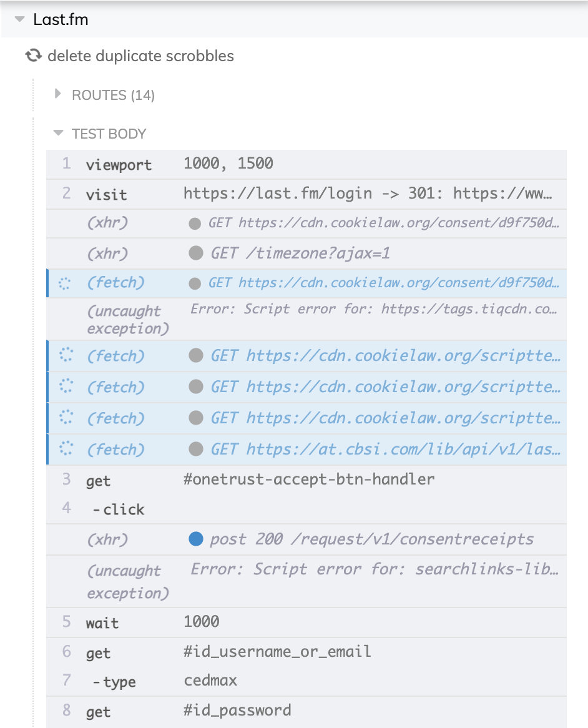The width and height of the screenshot is (588, 728).
Task: Select the fetch GET https://at.cbsi.com row
Action: coord(306,450)
